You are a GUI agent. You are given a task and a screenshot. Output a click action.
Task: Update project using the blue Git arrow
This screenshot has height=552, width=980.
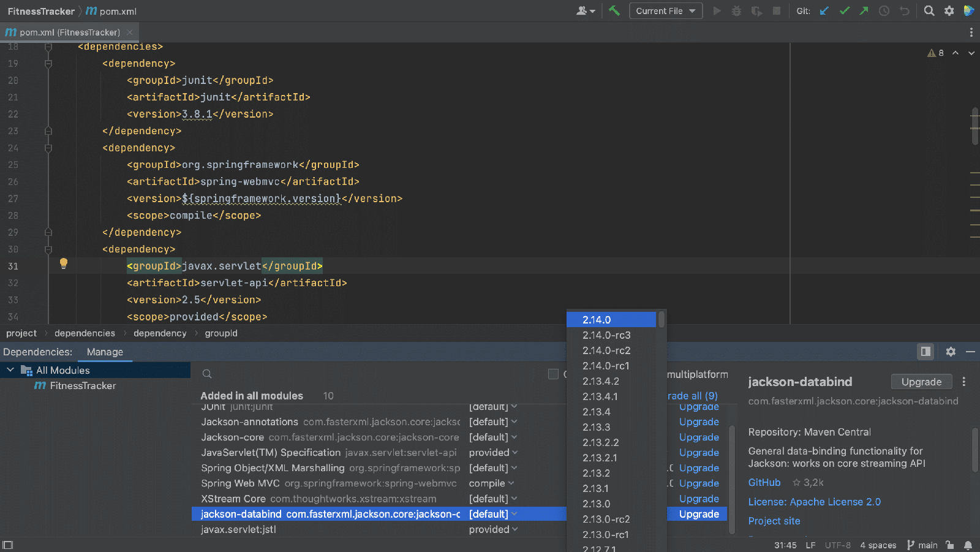tap(824, 11)
